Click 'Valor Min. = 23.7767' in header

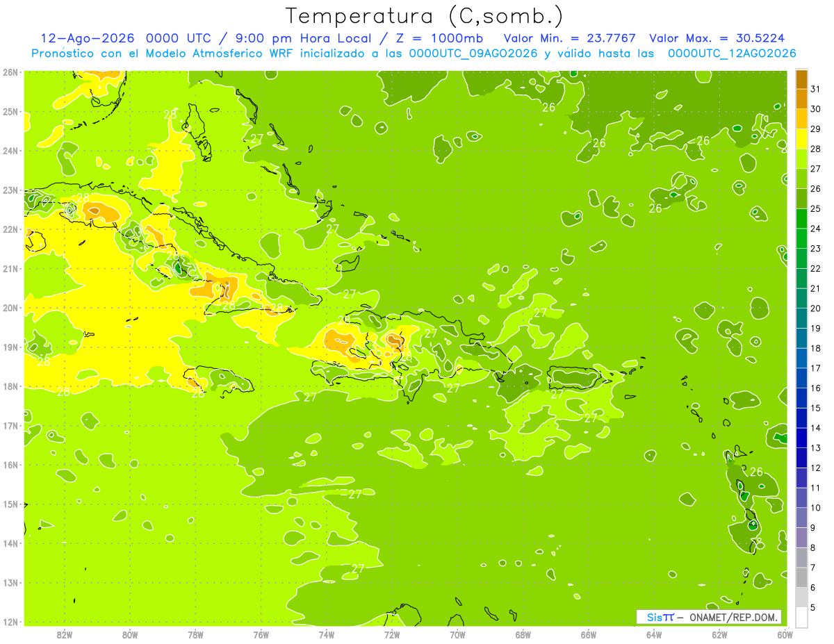(x=571, y=38)
